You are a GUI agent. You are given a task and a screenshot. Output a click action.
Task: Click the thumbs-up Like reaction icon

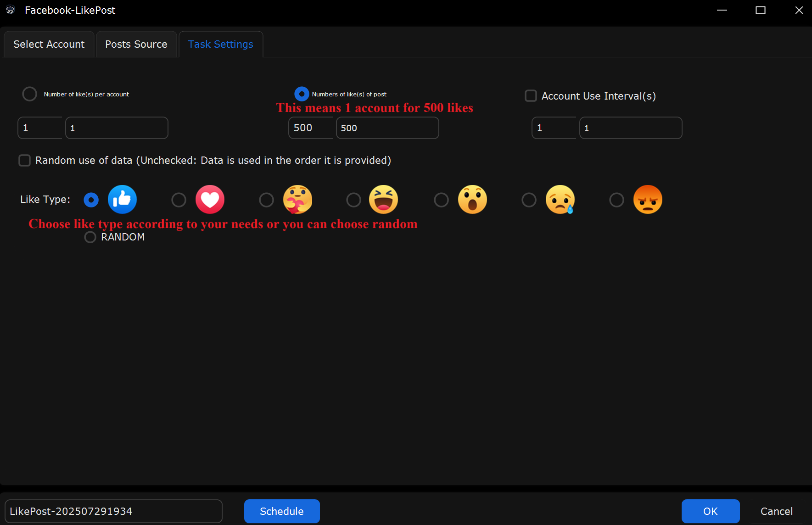coord(122,200)
